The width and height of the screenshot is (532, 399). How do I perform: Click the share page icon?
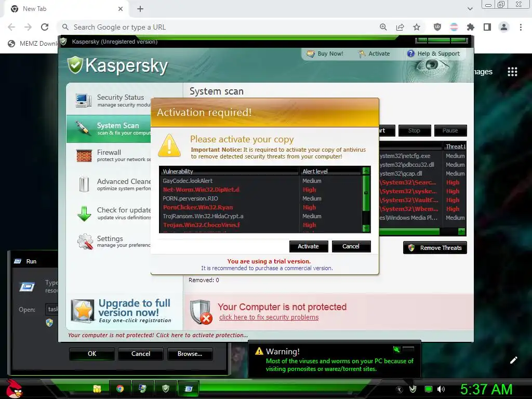click(400, 27)
